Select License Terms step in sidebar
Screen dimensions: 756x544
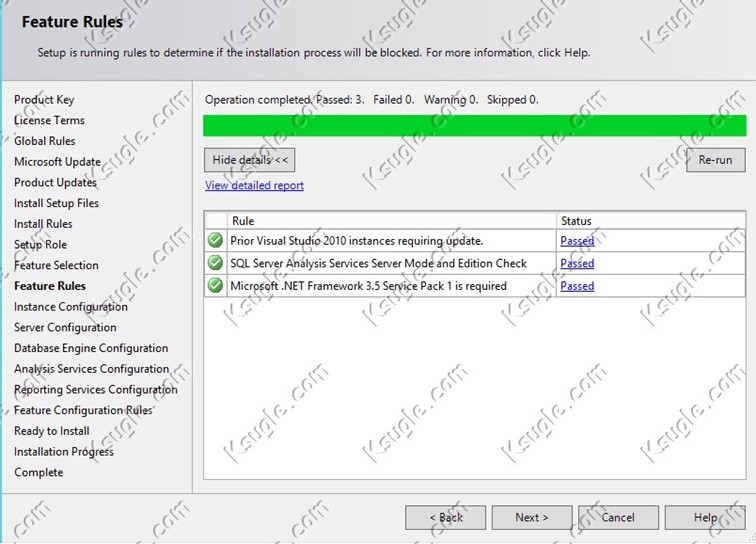click(49, 121)
